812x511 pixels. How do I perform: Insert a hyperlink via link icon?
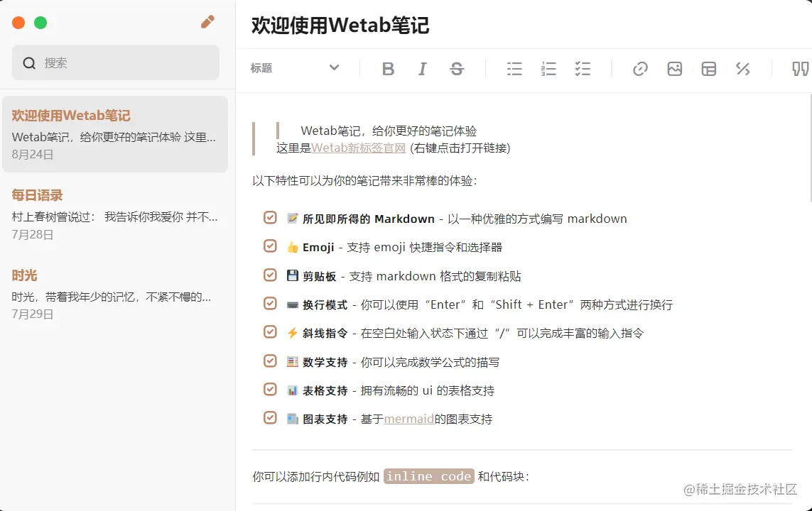tap(641, 69)
